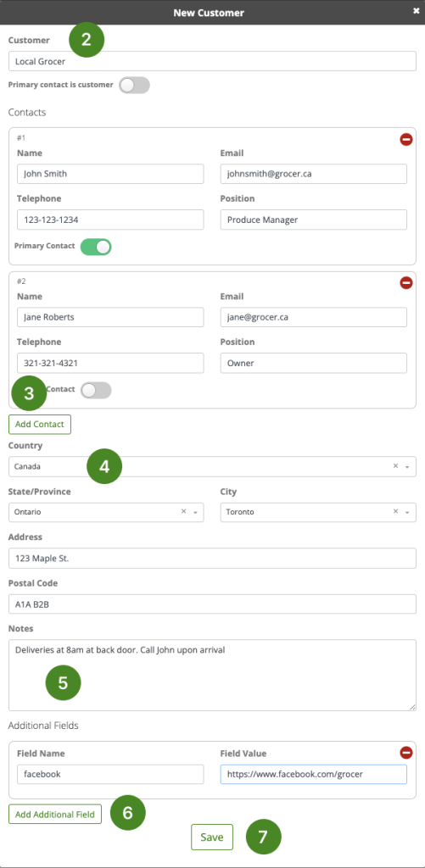The height and width of the screenshot is (868, 425).
Task: Focus the Customer name field
Action: pos(212,61)
